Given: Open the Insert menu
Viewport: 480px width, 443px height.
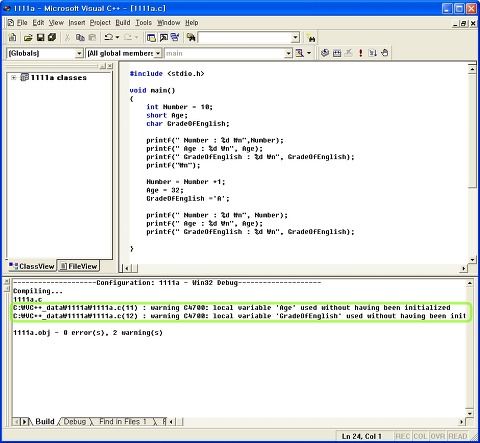Looking at the screenshot, I should (77, 23).
